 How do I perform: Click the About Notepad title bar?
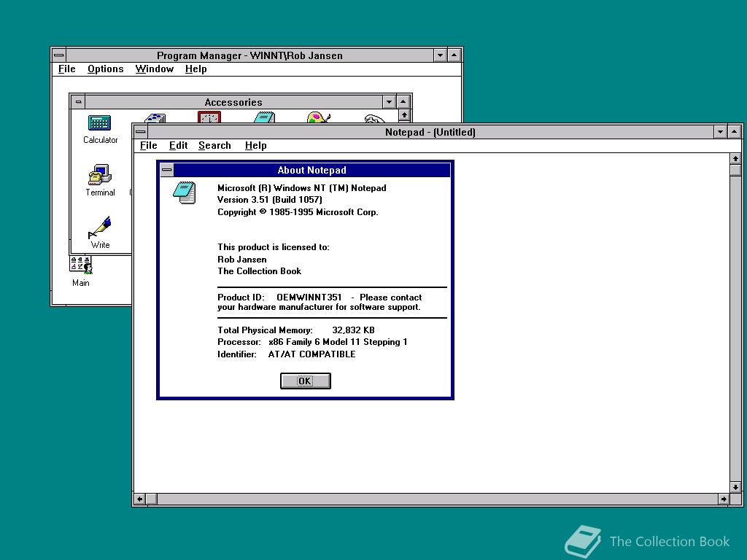pos(312,170)
